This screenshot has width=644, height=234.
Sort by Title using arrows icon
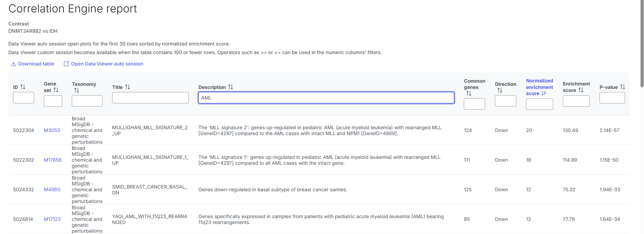pos(127,87)
